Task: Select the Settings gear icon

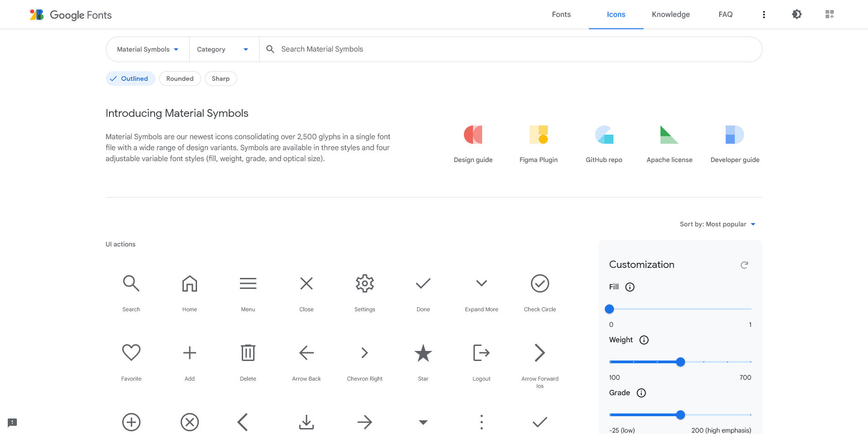Action: point(364,283)
